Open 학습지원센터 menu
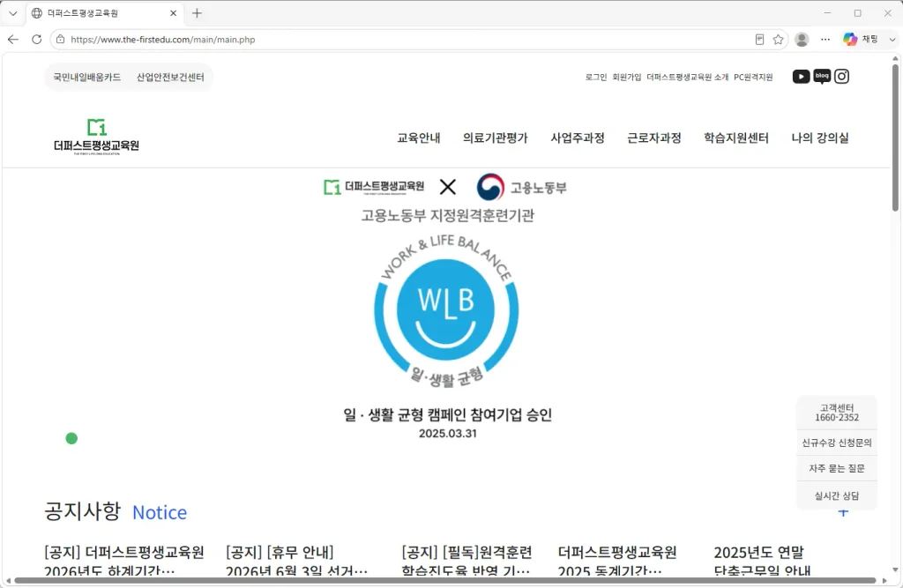The height and width of the screenshot is (588, 903). pyautogui.click(x=736, y=138)
